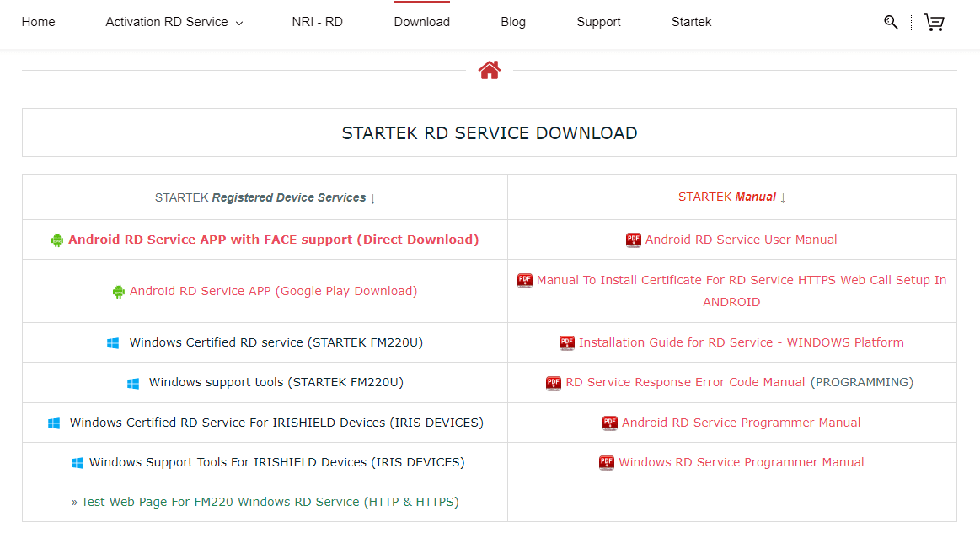The width and height of the screenshot is (980, 533).
Task: Go to the Home menu item
Action: click(x=38, y=22)
